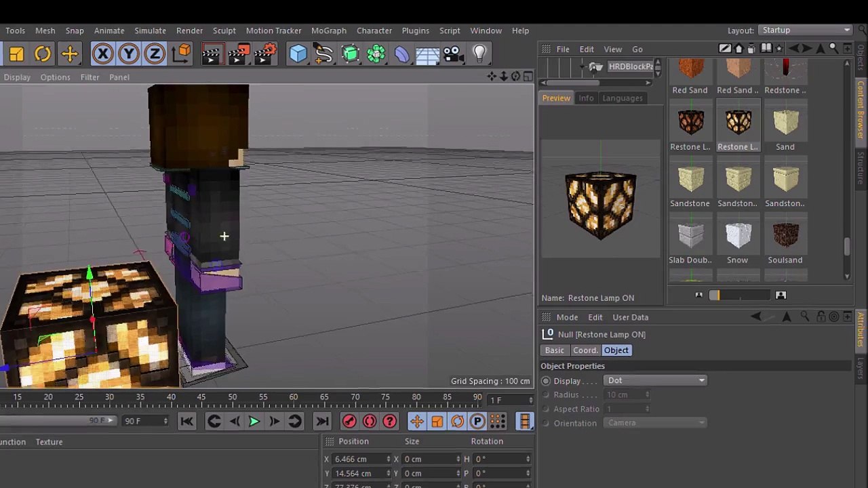Screen dimensions: 868x488
Task: Click Content Browser bookmarks book icon
Action: 766,48
